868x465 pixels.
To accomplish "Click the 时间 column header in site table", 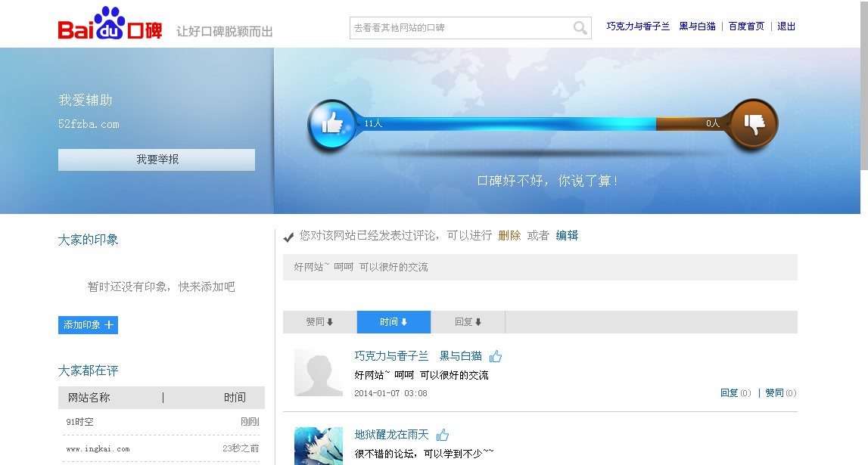I will pos(235,398).
